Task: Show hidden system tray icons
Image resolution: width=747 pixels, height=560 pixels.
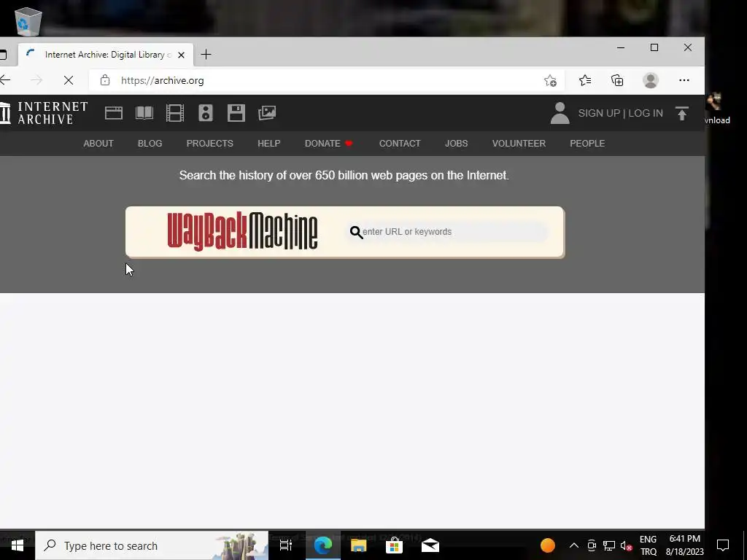Action: [573, 545]
